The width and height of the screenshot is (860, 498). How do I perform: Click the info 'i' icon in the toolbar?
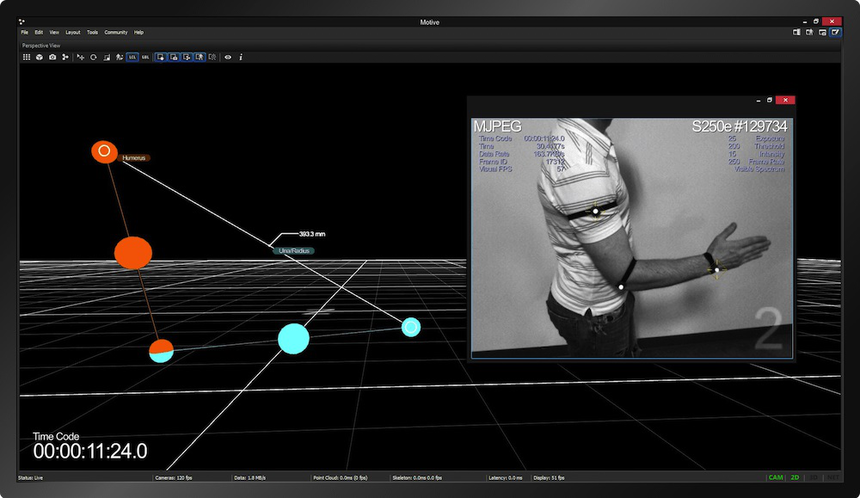[241, 57]
